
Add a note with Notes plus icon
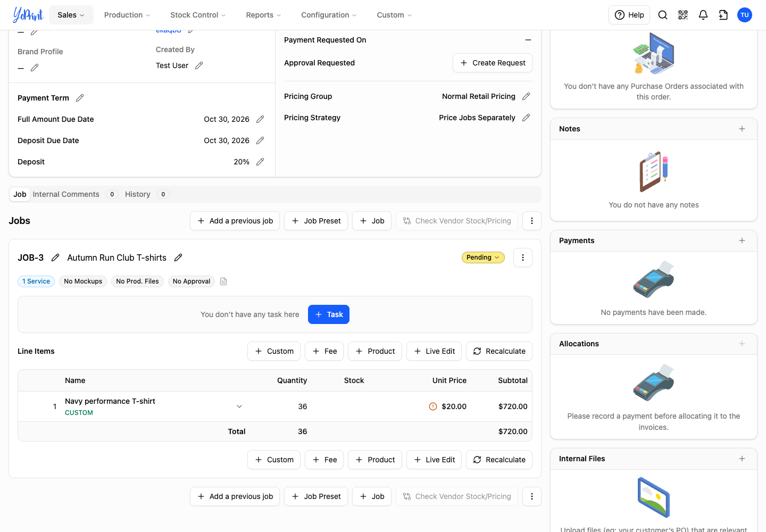tap(742, 129)
